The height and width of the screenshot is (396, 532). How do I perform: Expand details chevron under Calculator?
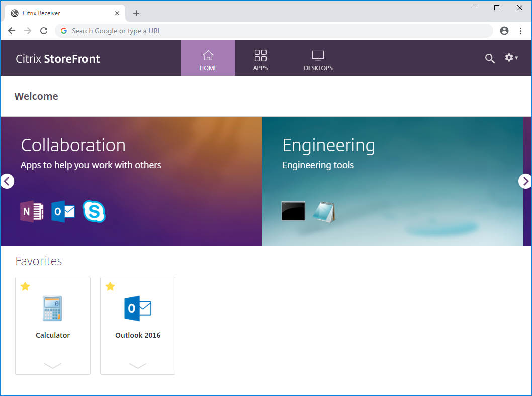pos(52,366)
